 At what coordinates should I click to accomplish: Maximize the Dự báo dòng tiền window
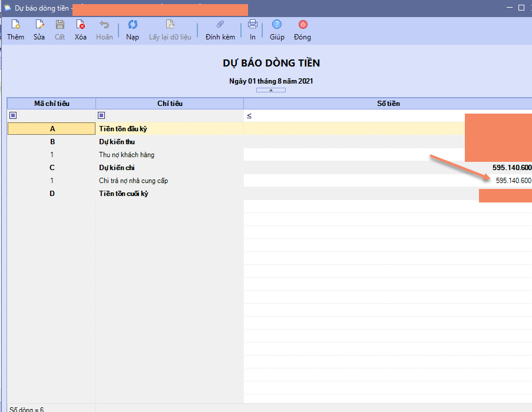click(521, 8)
